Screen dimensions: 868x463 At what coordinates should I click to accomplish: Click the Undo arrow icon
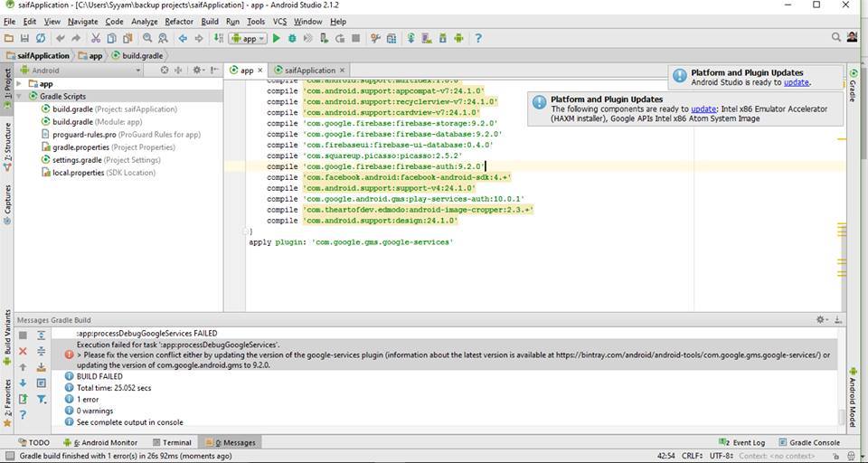[x=60, y=38]
